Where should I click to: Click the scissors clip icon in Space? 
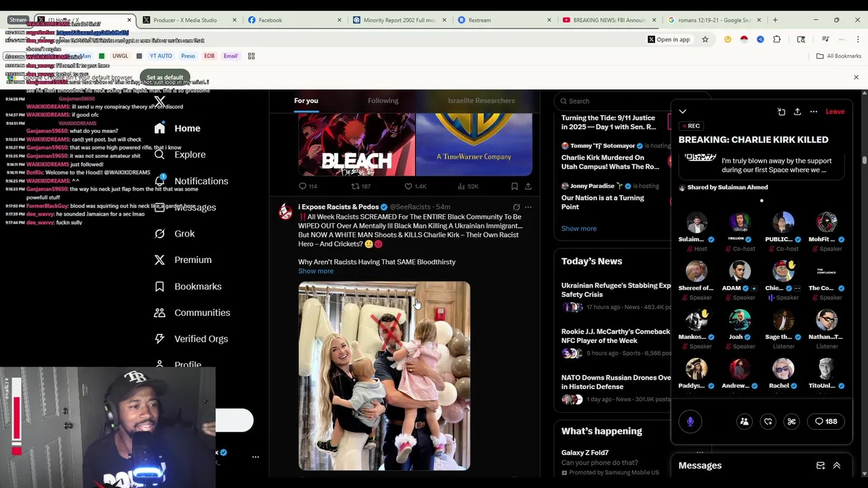[x=791, y=422]
